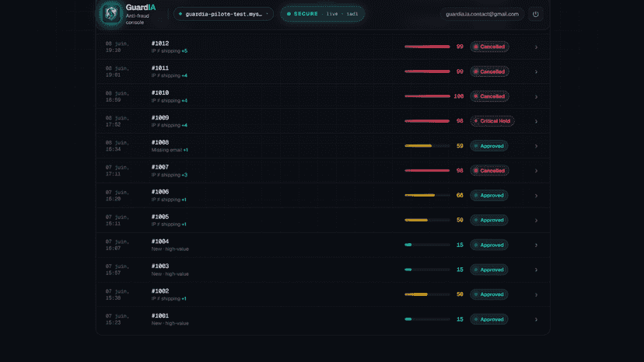Expand order #1008 with its chevron

pyautogui.click(x=536, y=146)
